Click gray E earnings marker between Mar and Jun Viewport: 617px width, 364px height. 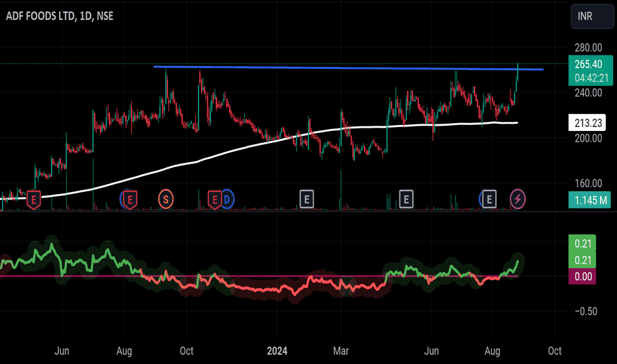406,199
